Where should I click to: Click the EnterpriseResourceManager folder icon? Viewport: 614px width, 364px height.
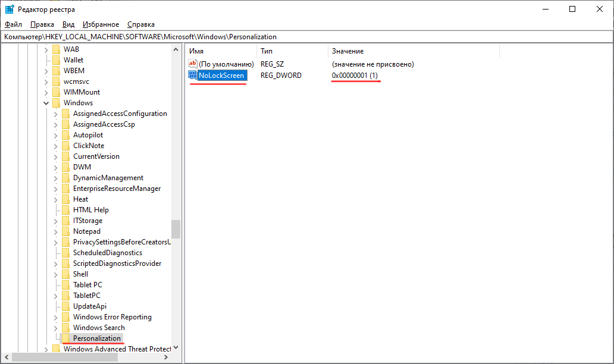pos(66,189)
